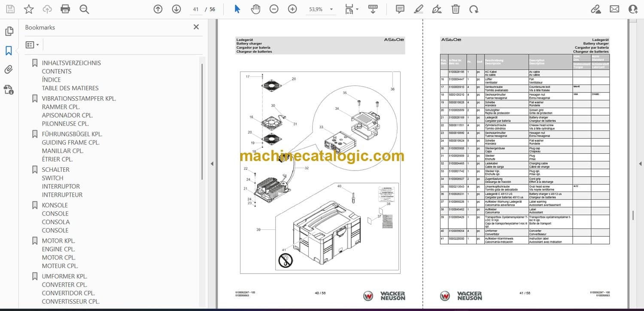Zoom in with the plus icon

pos(292,9)
